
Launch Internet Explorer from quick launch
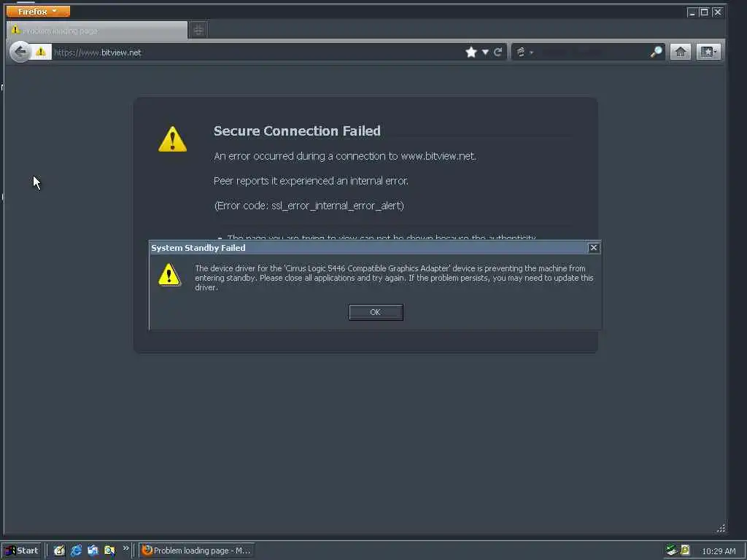click(x=76, y=551)
